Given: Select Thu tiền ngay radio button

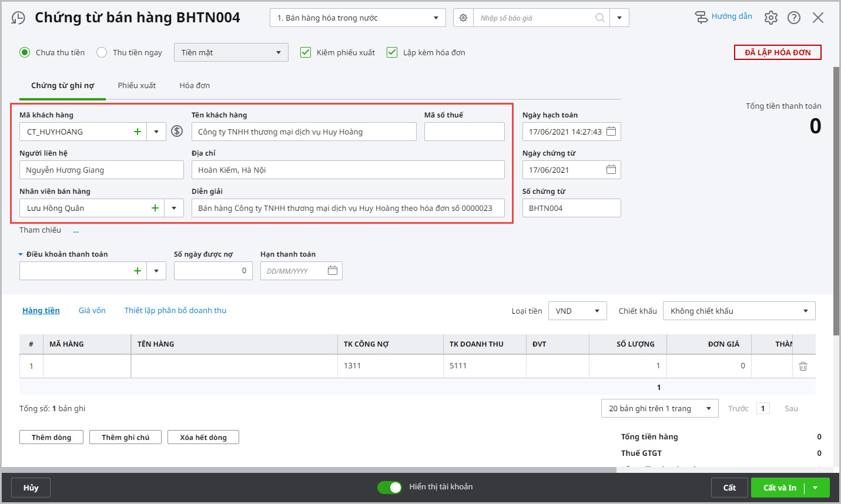Looking at the screenshot, I should pyautogui.click(x=102, y=52).
